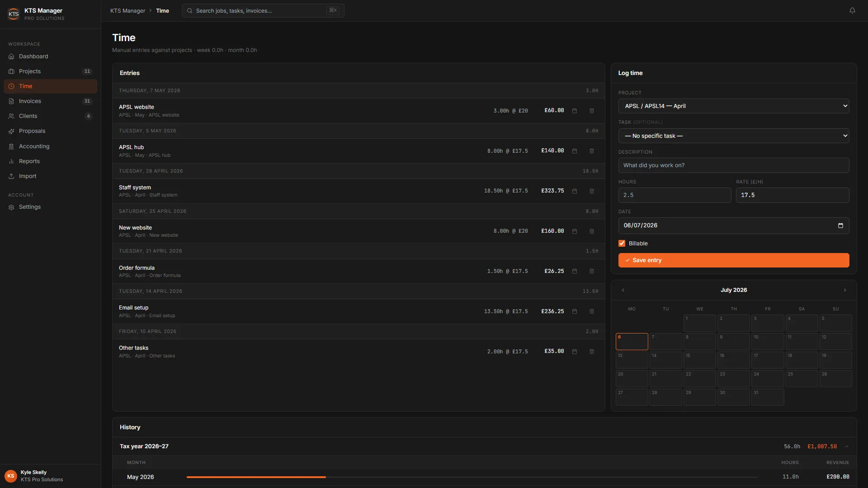
Task: Click calendar icon on Order formula entry
Action: 575,271
